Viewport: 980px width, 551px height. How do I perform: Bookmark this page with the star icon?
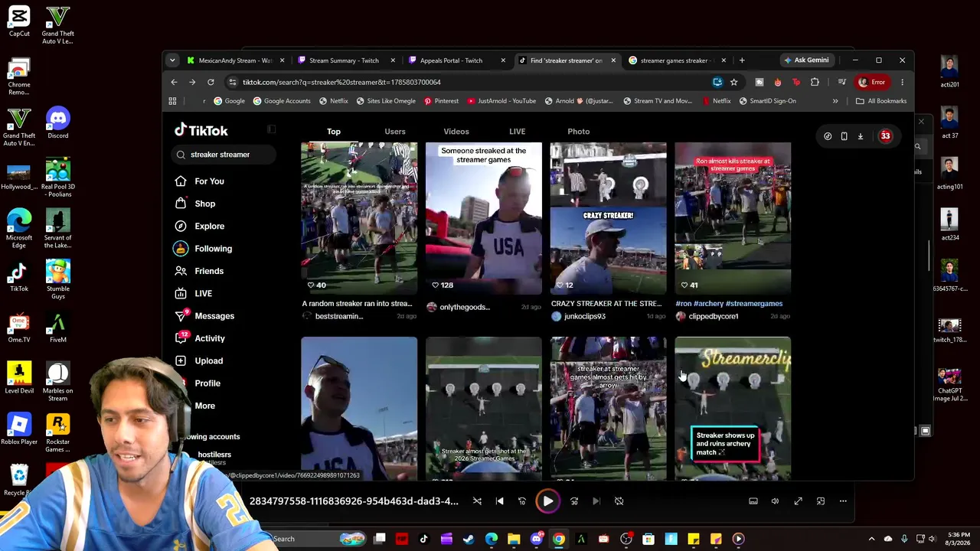[733, 82]
